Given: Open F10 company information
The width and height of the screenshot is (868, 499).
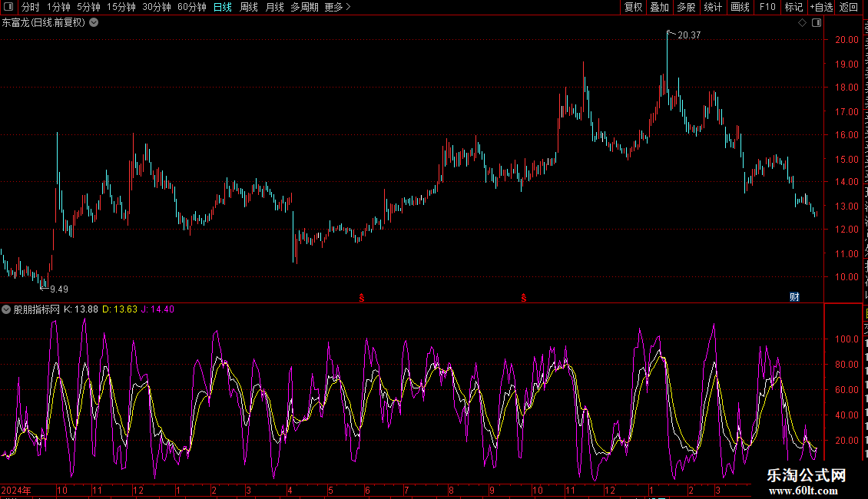Looking at the screenshot, I should (767, 7).
